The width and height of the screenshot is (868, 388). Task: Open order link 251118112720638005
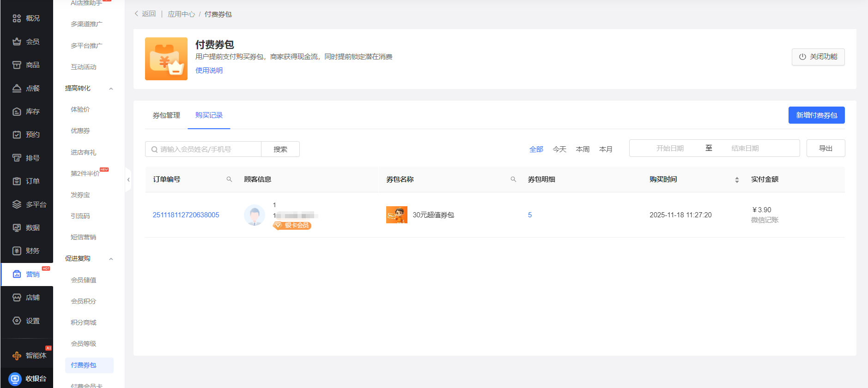pyautogui.click(x=186, y=215)
